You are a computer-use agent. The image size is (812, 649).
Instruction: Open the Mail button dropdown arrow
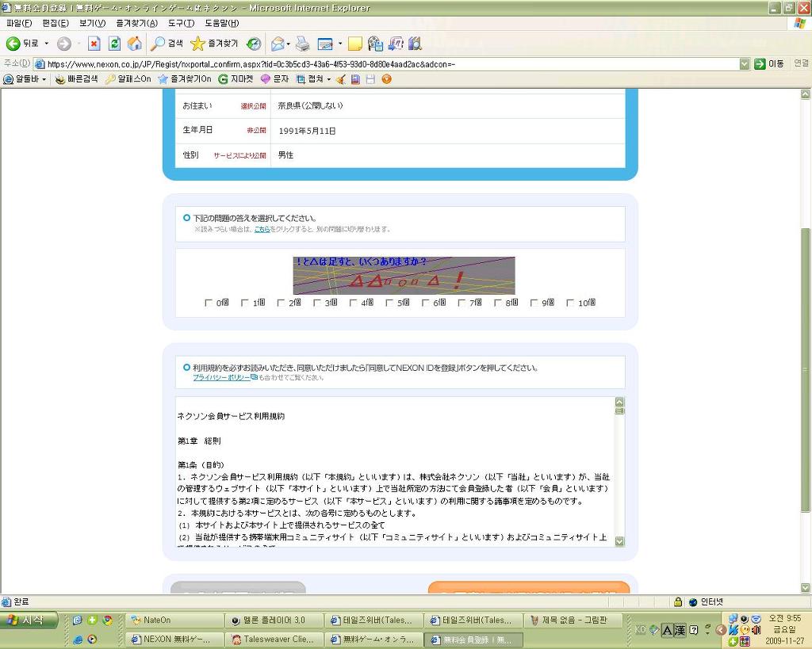(x=289, y=44)
